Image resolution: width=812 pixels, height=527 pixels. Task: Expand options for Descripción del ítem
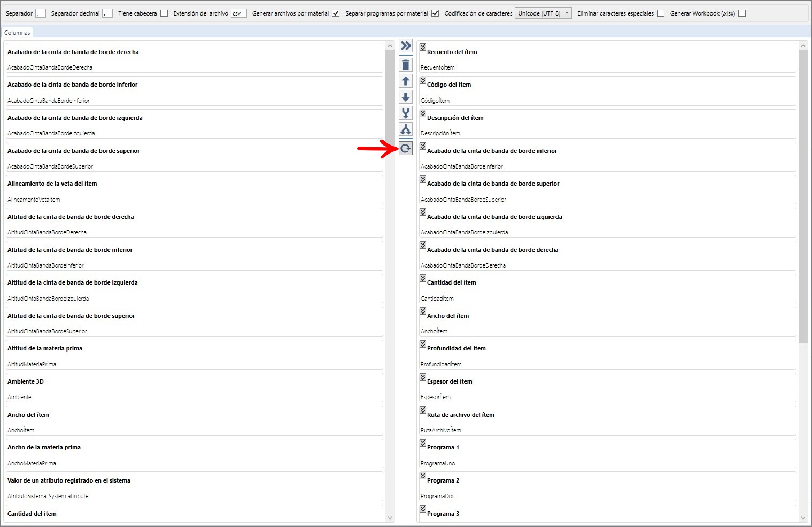[423, 113]
